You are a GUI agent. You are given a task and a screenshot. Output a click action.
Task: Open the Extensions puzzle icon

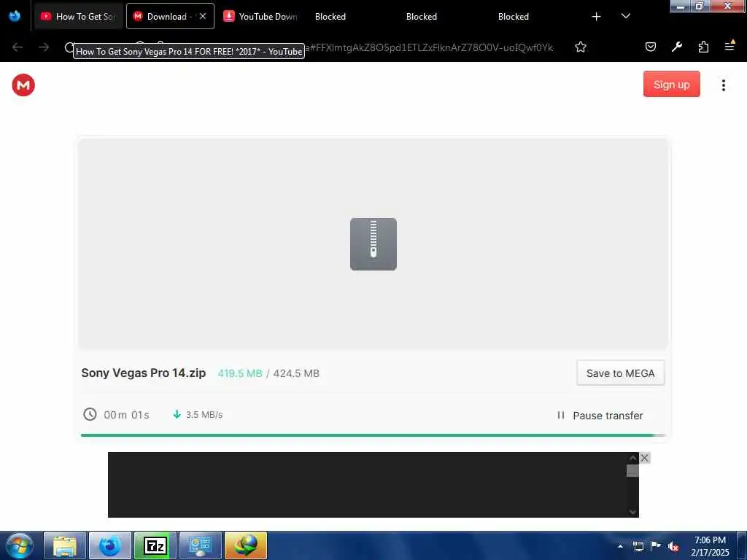click(x=703, y=47)
